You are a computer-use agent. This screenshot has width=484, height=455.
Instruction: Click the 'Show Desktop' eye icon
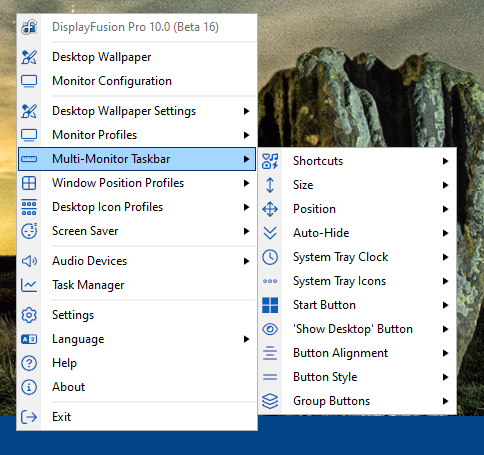point(270,329)
